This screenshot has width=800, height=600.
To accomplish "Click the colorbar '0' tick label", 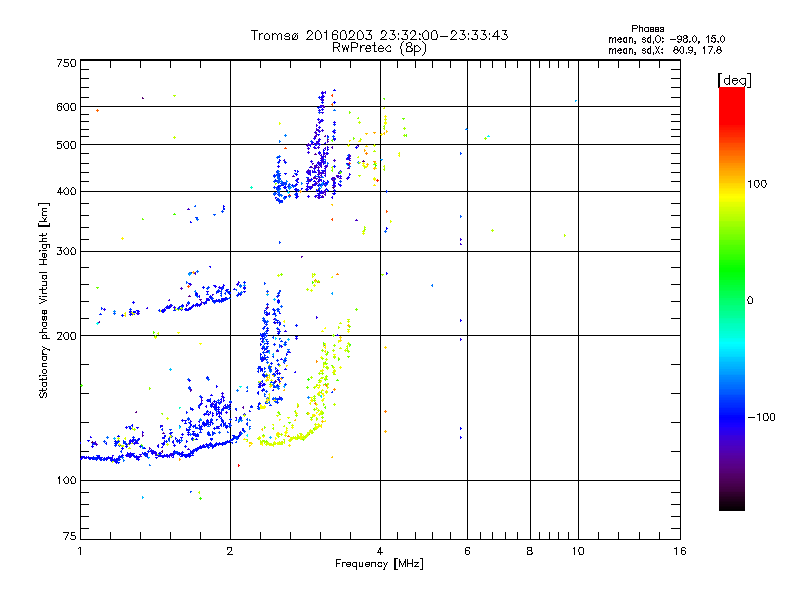I will pos(750,300).
